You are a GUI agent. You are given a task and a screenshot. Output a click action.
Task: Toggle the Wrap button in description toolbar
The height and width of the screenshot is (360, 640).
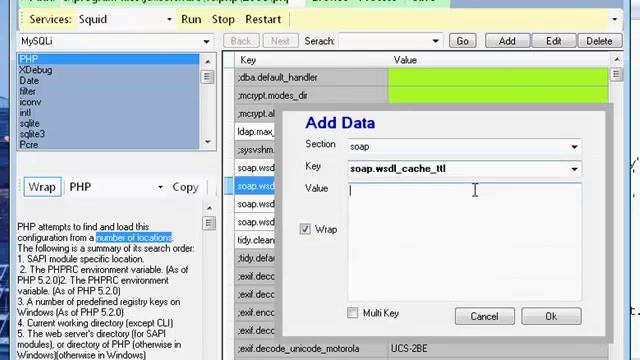click(x=42, y=187)
